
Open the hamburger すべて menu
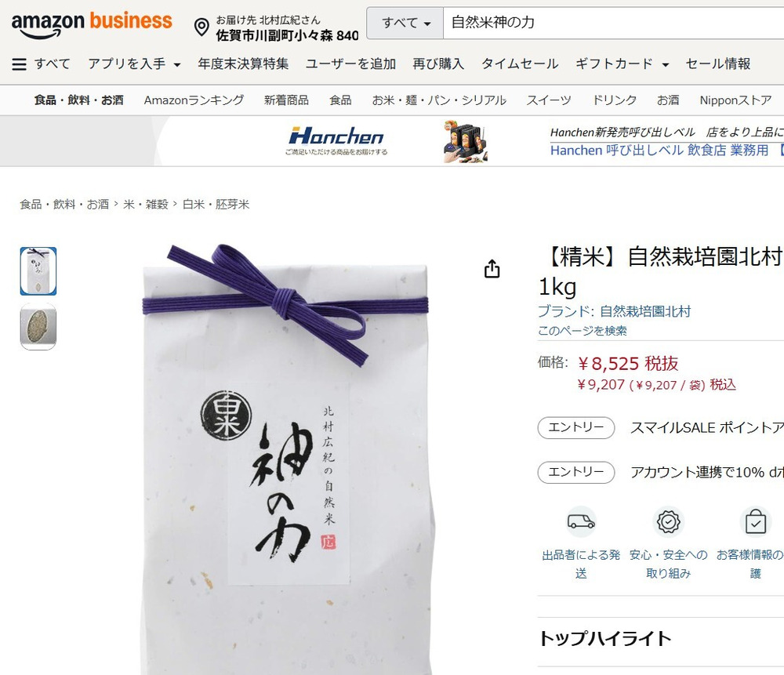tap(41, 64)
